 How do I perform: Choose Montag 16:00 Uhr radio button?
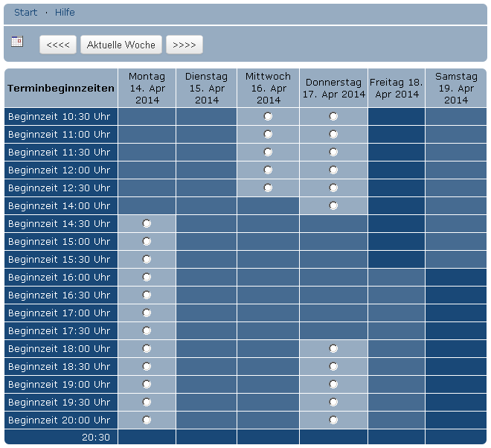147,278
